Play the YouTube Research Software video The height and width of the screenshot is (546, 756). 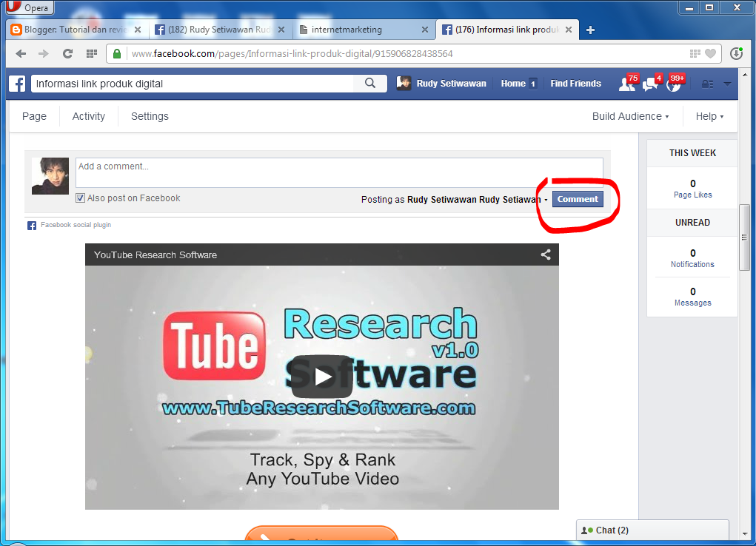pos(322,377)
